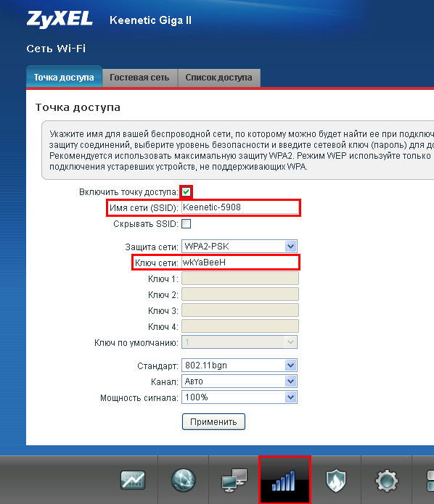The image size is (434, 504).
Task: Open the home network computers icon
Action: 234,480
